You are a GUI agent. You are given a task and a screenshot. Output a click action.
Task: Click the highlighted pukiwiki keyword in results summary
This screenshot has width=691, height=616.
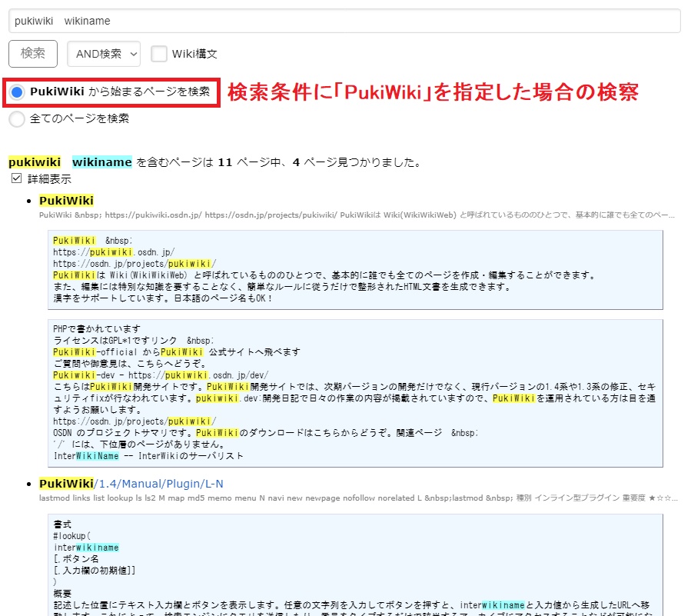[x=34, y=162]
